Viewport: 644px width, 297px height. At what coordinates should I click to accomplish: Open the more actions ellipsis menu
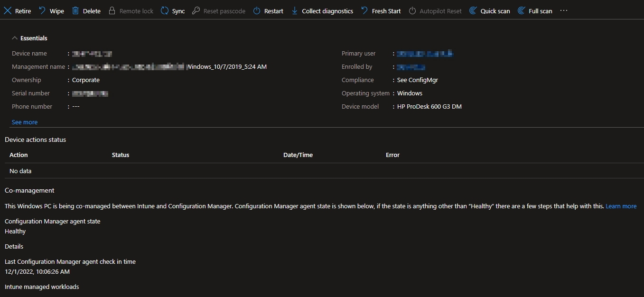click(x=564, y=10)
